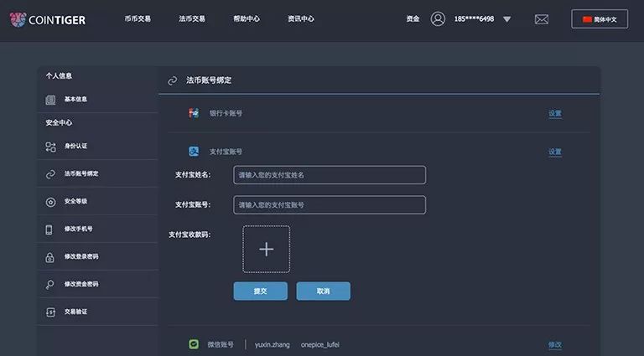
Task: Click the 取消 button
Action: [x=323, y=292]
